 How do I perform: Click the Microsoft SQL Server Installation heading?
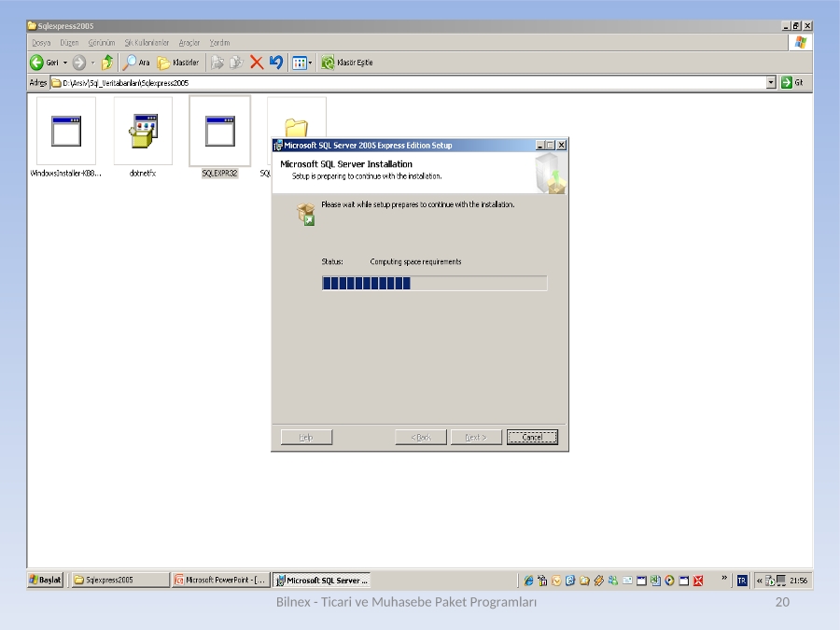tap(346, 164)
